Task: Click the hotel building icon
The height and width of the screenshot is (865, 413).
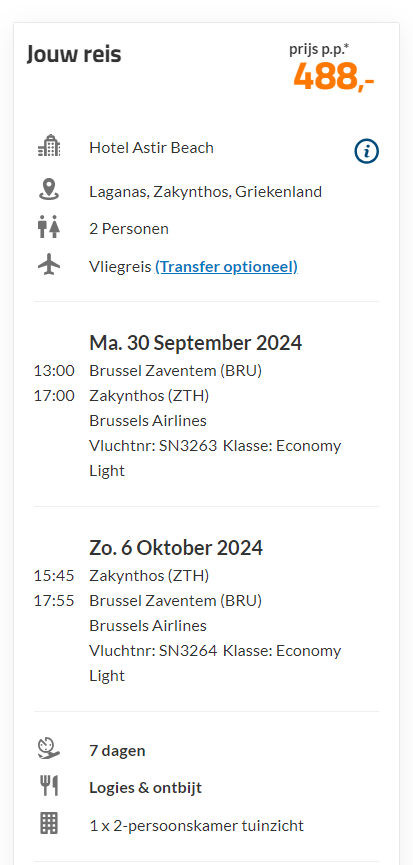Action: (49, 146)
